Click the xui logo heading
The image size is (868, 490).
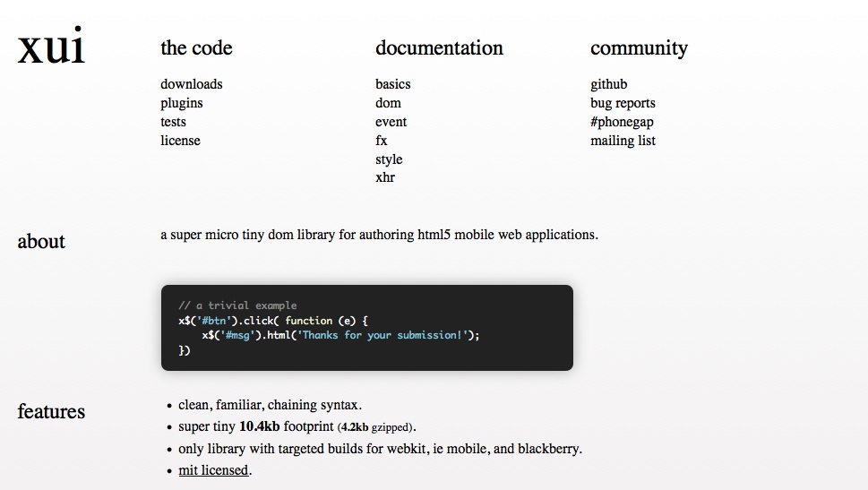click(x=51, y=48)
